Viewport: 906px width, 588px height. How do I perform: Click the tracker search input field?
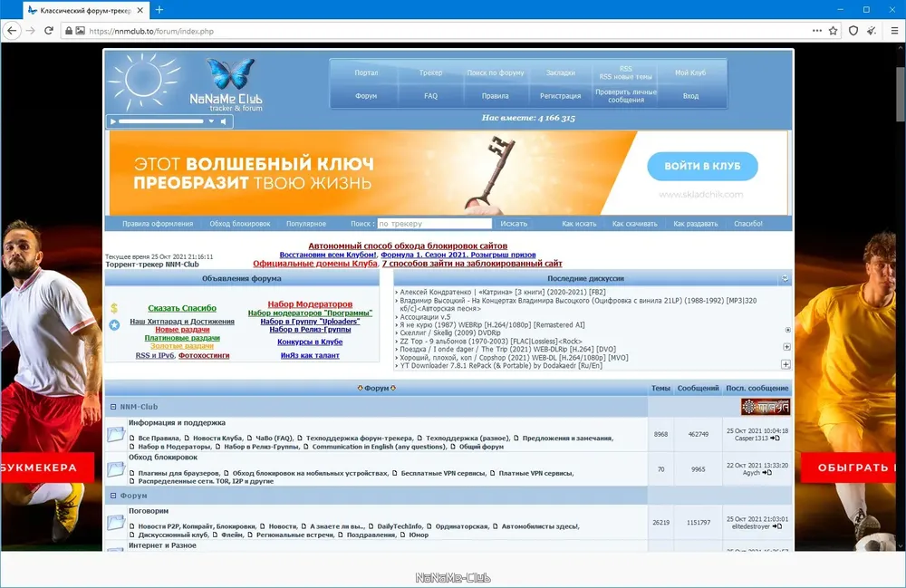coord(435,224)
